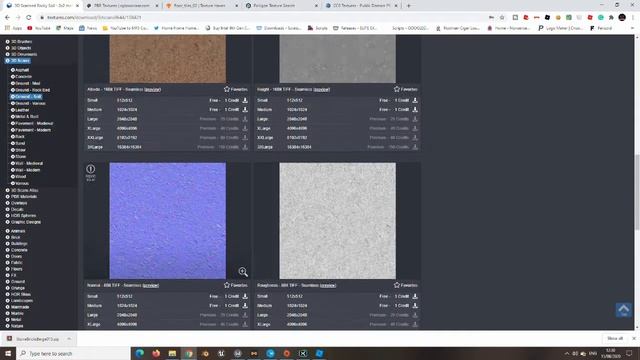Open download item options chevron

69,339
